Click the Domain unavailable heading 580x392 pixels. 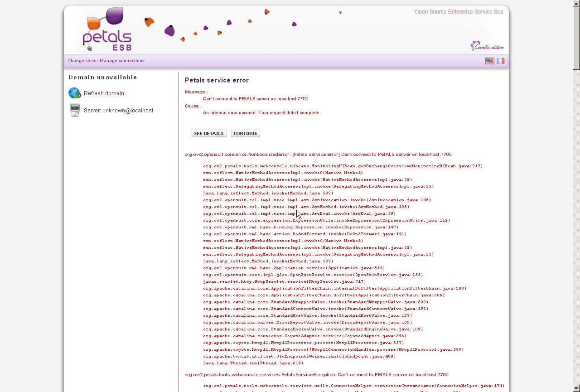pos(103,77)
